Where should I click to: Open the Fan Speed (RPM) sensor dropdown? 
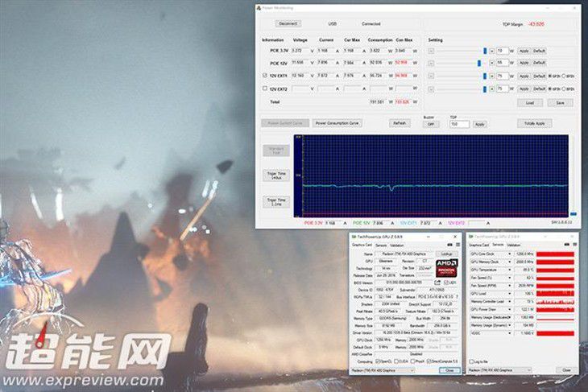[509, 286]
